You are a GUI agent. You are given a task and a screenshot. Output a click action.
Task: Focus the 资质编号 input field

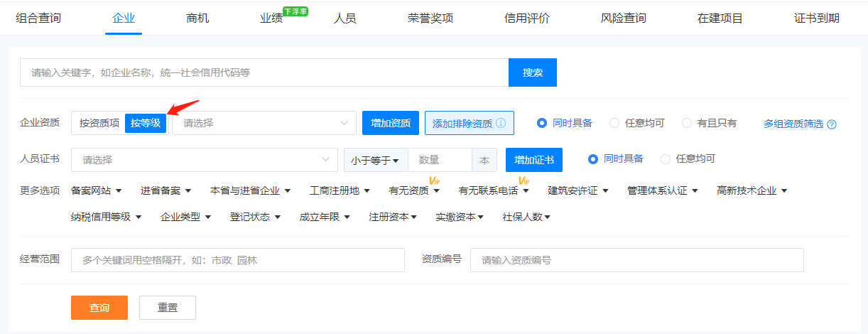pyautogui.click(x=636, y=260)
